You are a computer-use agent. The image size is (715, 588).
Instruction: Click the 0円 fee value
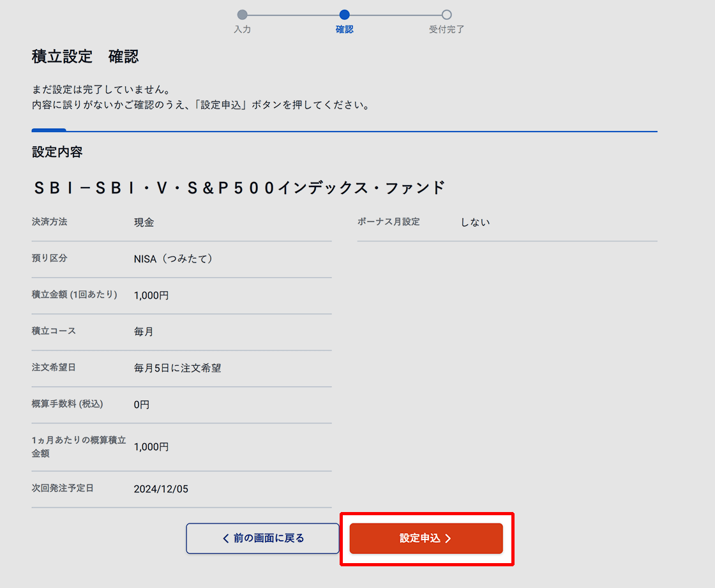(x=141, y=405)
